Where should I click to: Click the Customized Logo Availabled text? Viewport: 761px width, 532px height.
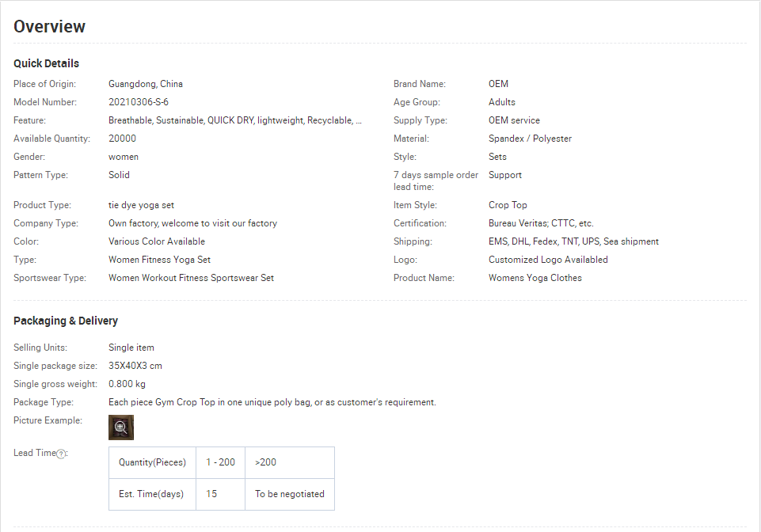click(x=548, y=260)
